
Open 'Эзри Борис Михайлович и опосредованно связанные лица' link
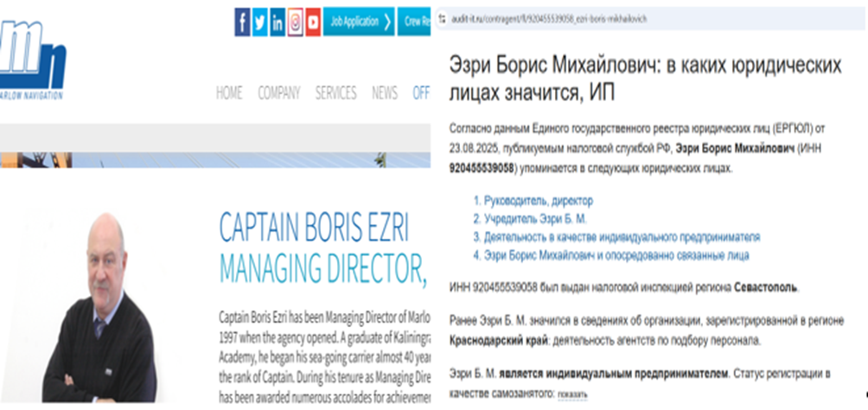tap(616, 255)
